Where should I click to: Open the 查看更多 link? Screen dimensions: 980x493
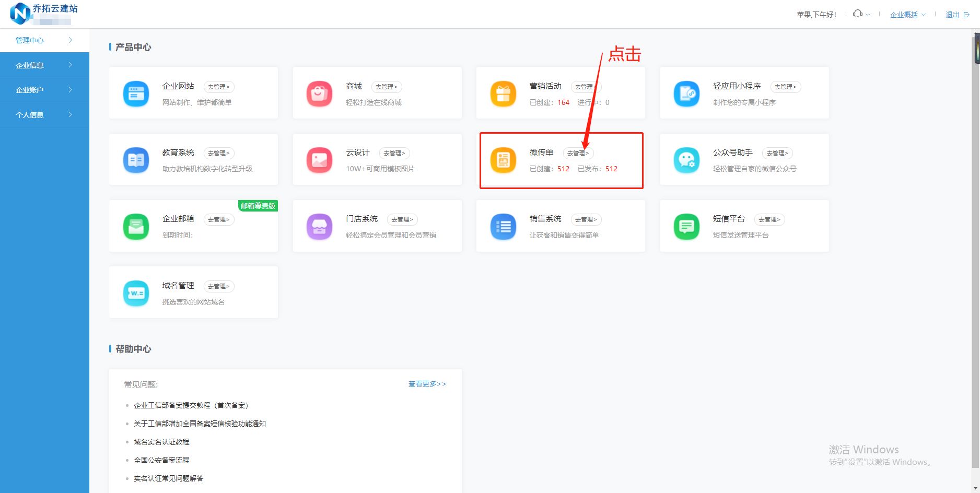click(x=426, y=384)
